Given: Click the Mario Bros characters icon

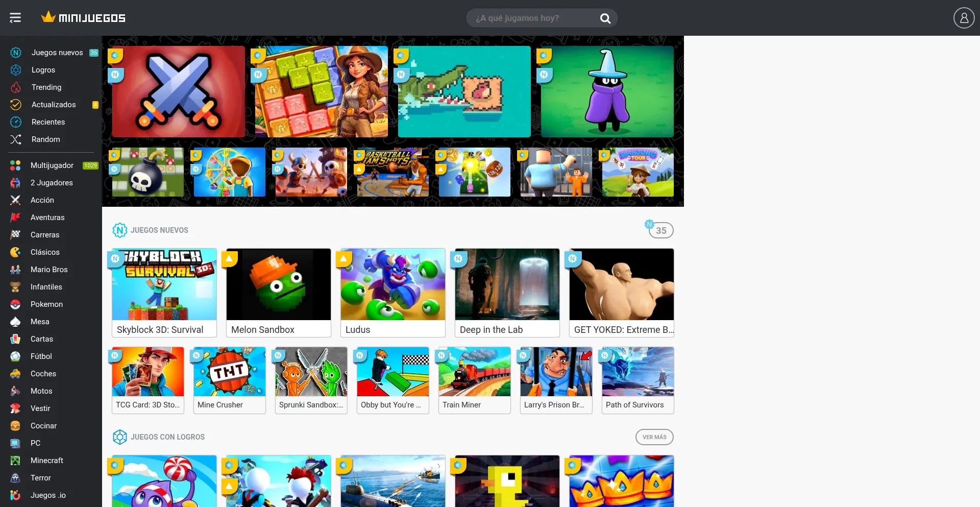Looking at the screenshot, I should [x=15, y=270].
